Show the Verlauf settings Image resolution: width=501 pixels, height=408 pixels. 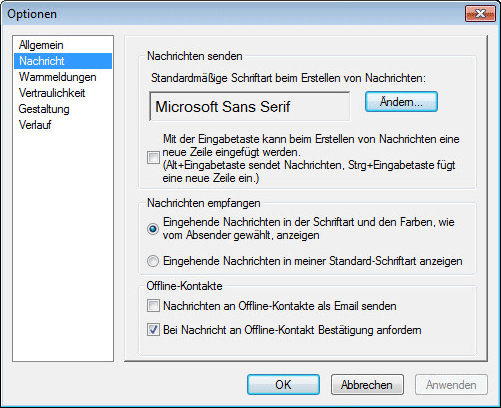coord(35,125)
